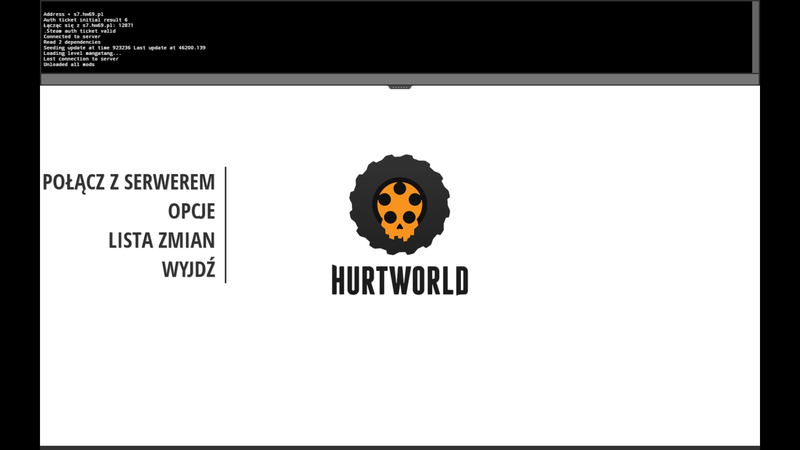
Task: Click the Hurtworld skull tire logo
Action: pos(399,204)
